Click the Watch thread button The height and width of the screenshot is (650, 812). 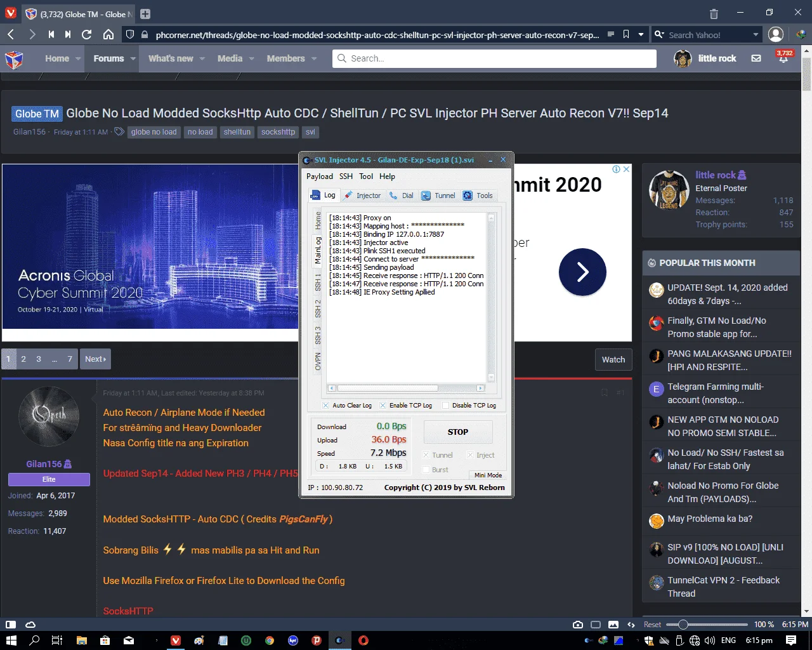613,359
